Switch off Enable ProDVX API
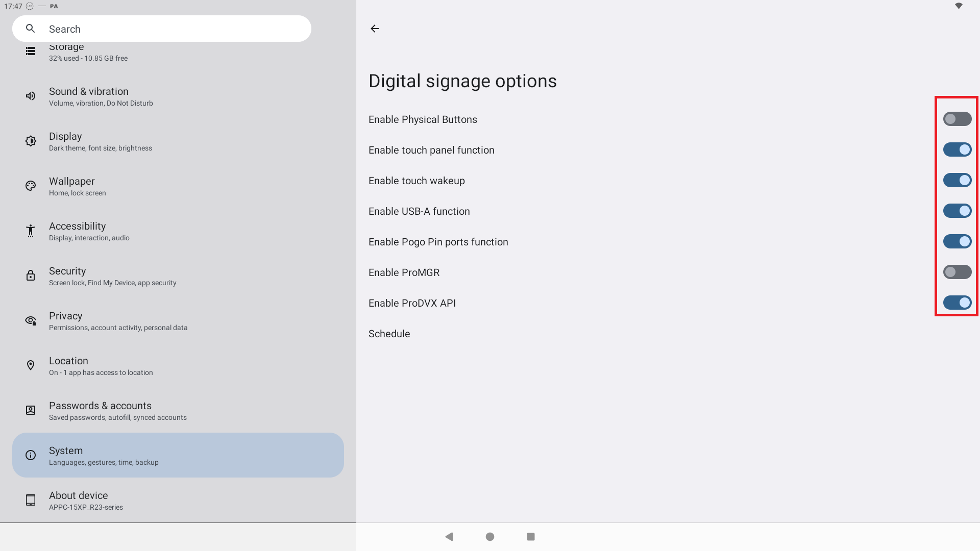Screen dimensions: 980x551 [x=957, y=303]
